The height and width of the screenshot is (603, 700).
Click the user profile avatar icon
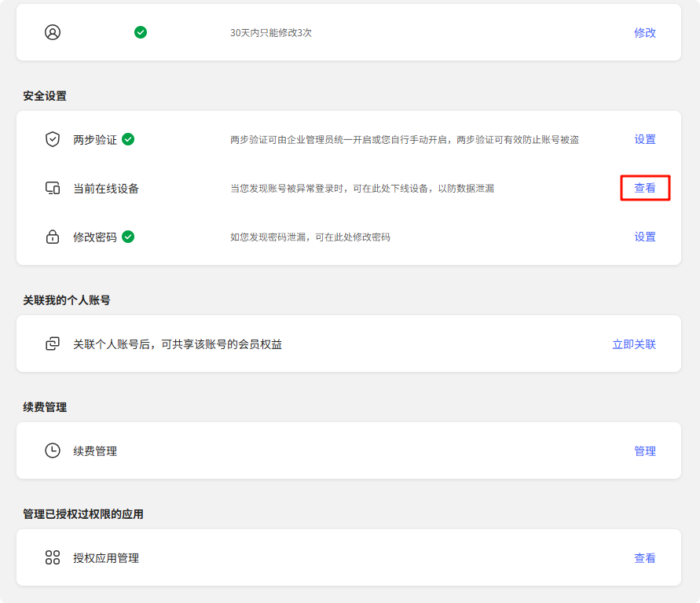53,32
